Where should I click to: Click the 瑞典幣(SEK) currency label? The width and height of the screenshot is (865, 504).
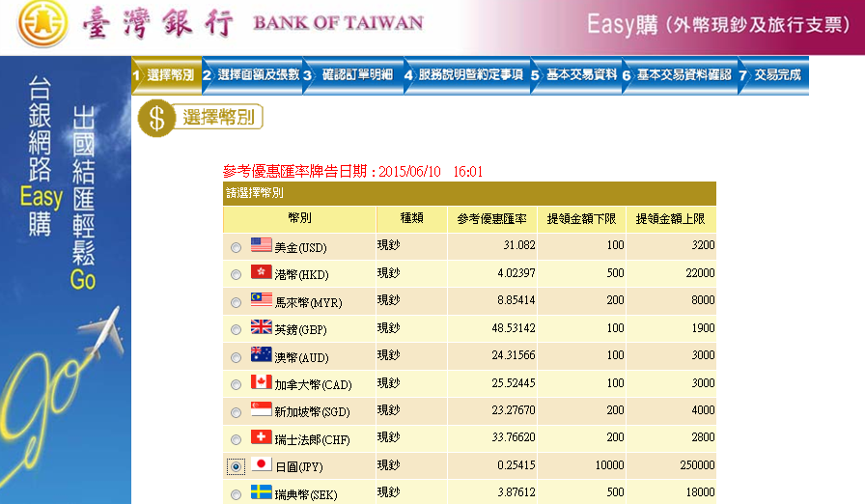pyautogui.click(x=306, y=494)
